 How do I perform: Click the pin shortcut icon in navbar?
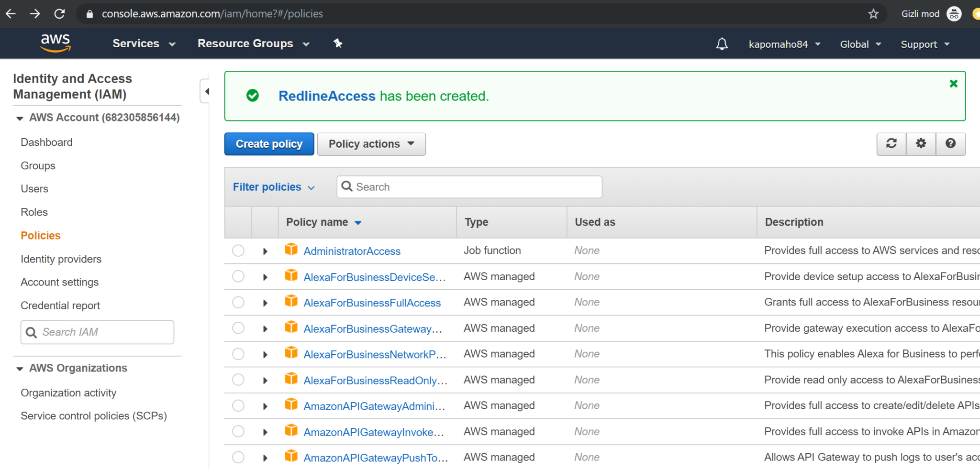tap(338, 44)
